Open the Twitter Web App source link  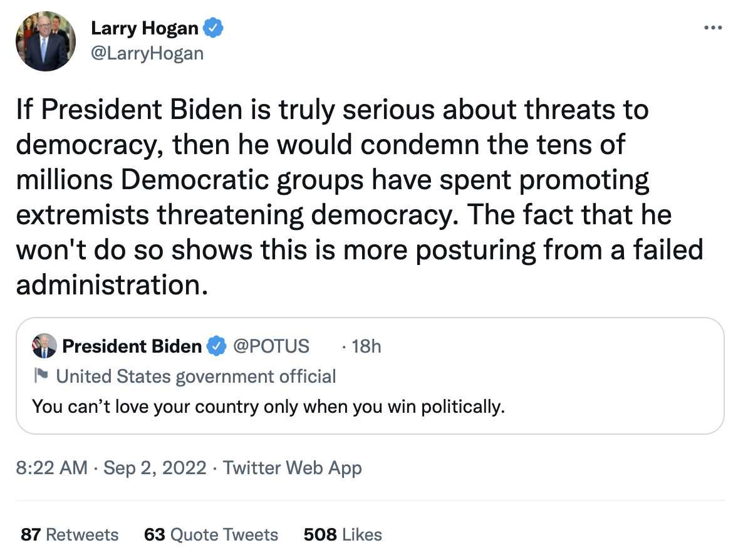293,467
